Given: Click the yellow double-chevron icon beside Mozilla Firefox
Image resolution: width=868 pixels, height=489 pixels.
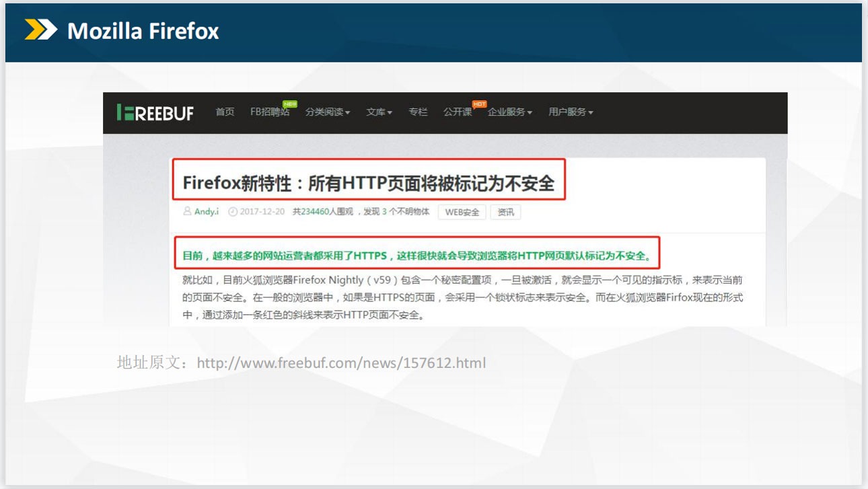Looking at the screenshot, I should pos(41,30).
